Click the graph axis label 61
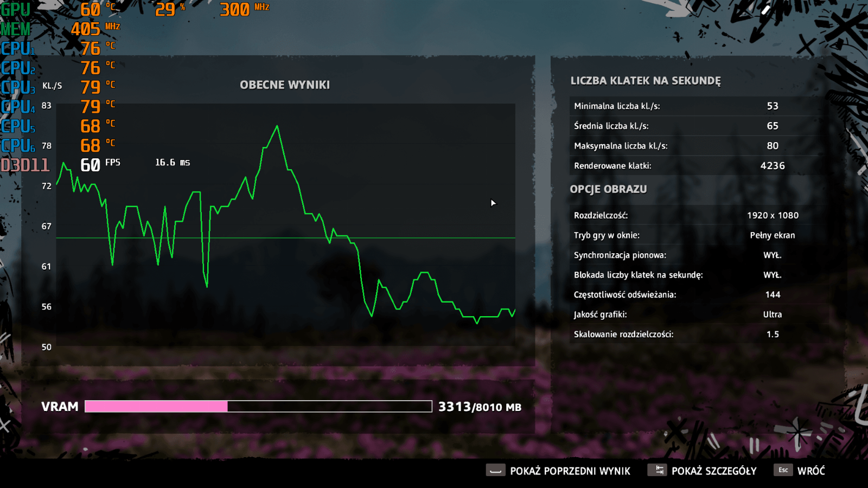Viewport: 868px width, 488px height. [x=47, y=267]
